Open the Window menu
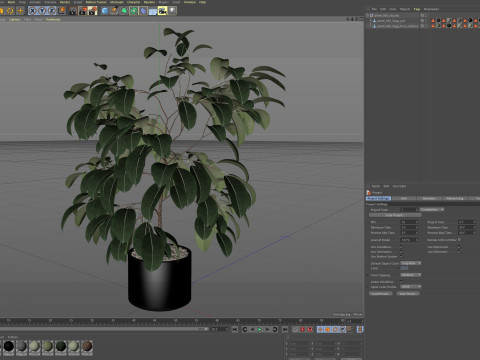 pos(190,2)
